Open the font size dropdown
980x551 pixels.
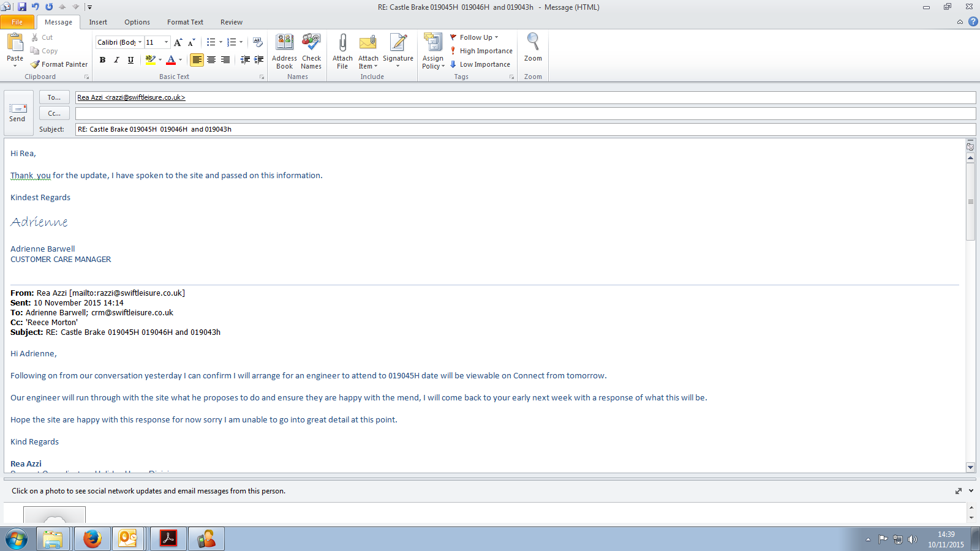[x=166, y=42]
